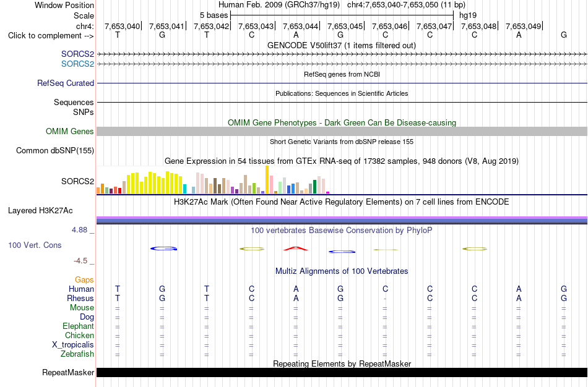Click the RefSeq Curated track label
Viewport: 588px width, 387px height.
click(x=66, y=83)
